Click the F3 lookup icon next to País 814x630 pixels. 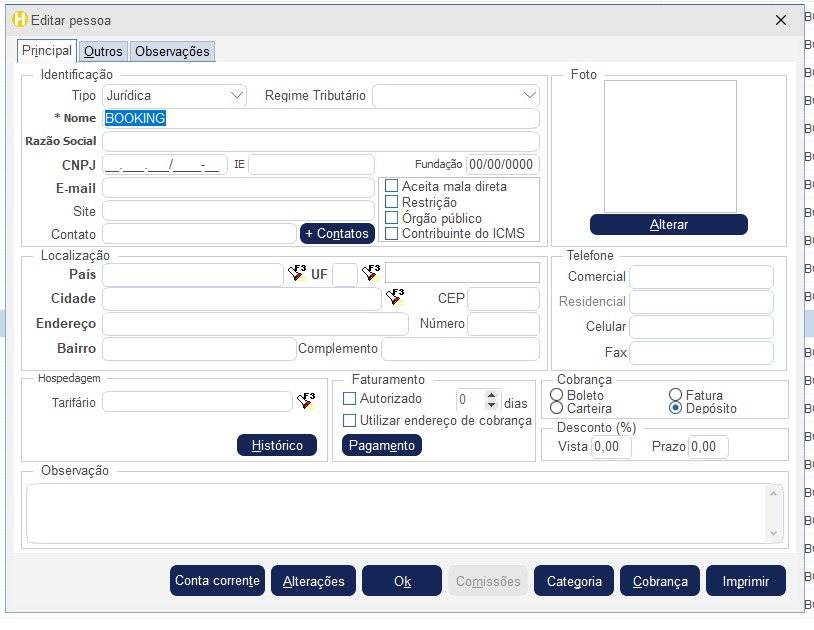pyautogui.click(x=297, y=273)
